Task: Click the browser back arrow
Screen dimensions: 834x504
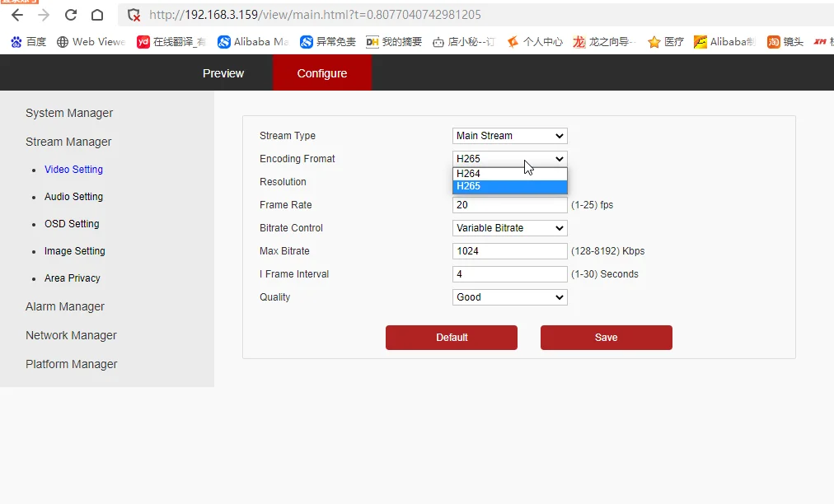Action: pos(17,15)
